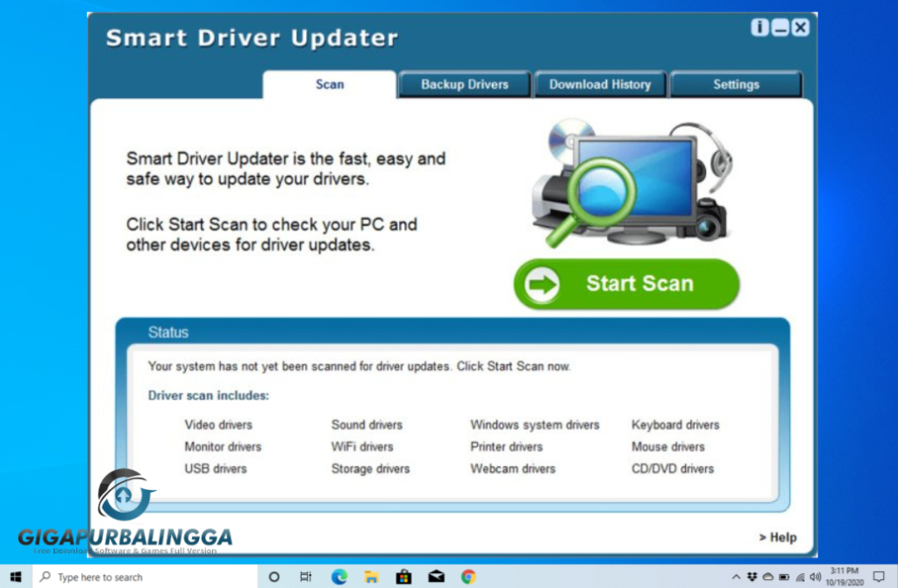Switch to the Backup Drivers tab

(x=464, y=84)
